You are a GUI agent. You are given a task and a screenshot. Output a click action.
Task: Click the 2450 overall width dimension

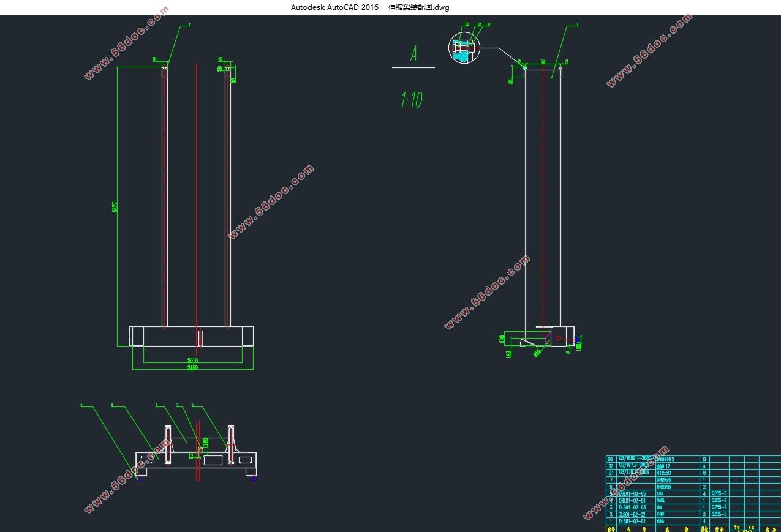tap(192, 367)
